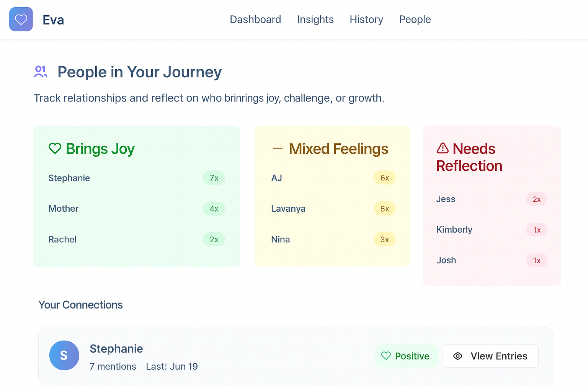The image size is (588, 392).
Task: Click the 6x badge next to AJ
Action: tap(385, 178)
